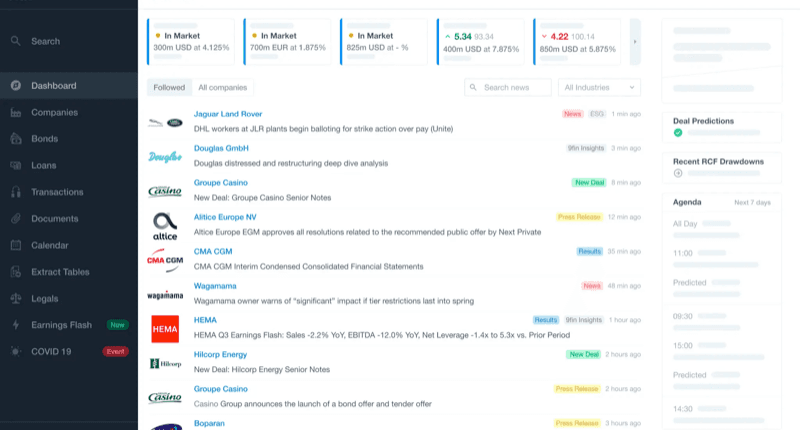Click the HEMA logo thumbnail
The width and height of the screenshot is (800, 430).
[x=164, y=328]
